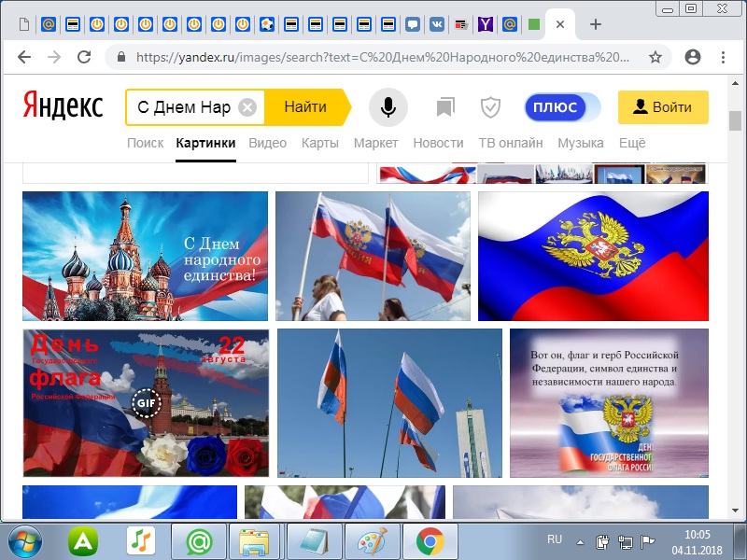
Task: Close the active browser tab
Action: [560, 24]
